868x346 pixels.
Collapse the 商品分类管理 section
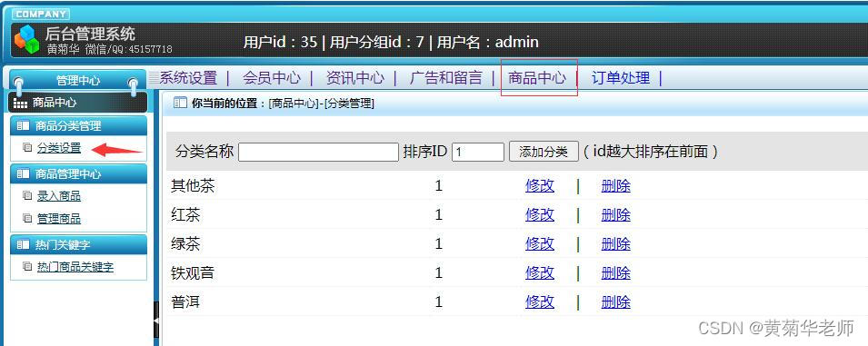78,126
